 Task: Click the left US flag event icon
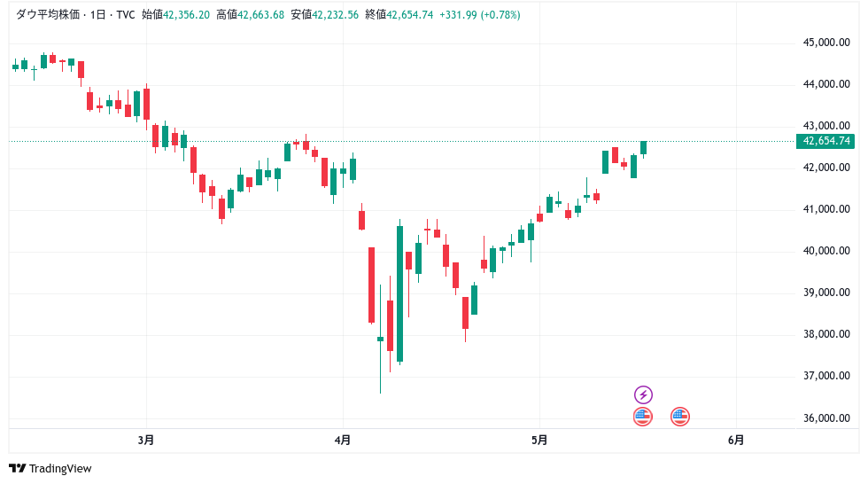(x=643, y=416)
